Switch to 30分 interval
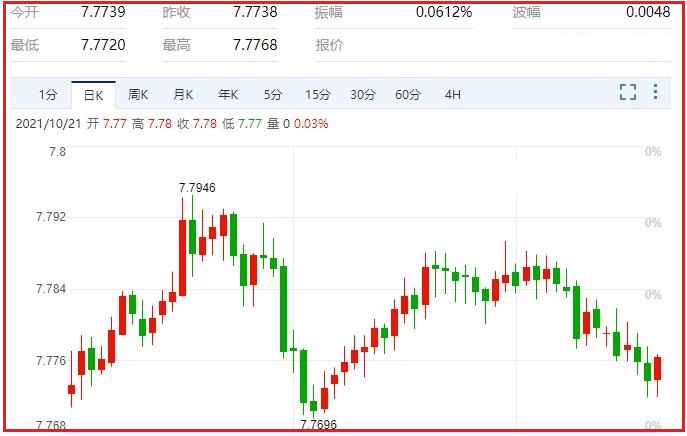Viewport: 687px width, 436px height. [363, 95]
